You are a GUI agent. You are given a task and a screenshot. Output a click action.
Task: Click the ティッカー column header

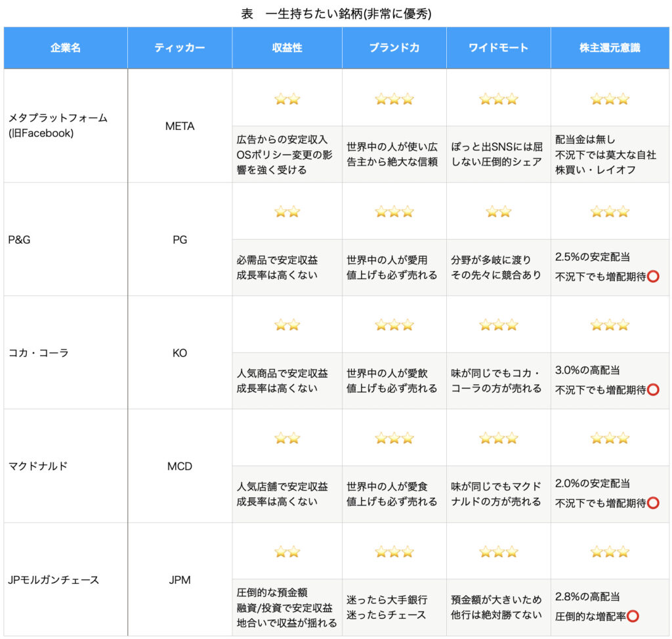[180, 47]
